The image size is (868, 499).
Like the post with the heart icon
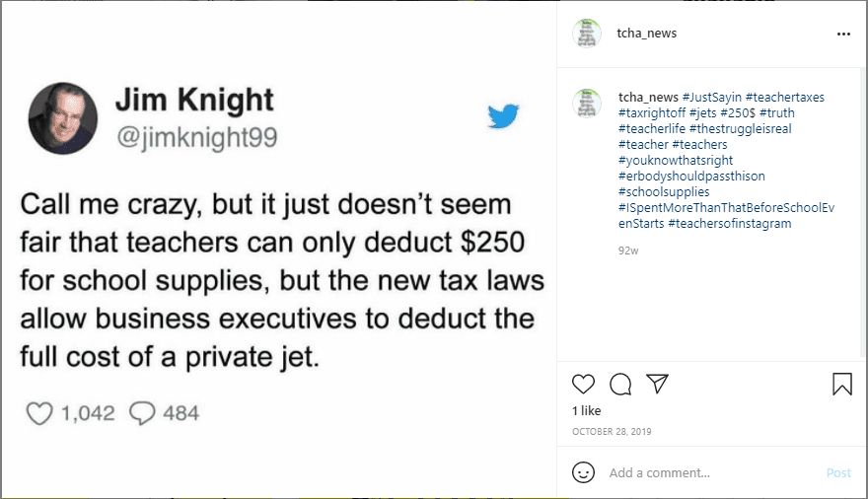584,384
